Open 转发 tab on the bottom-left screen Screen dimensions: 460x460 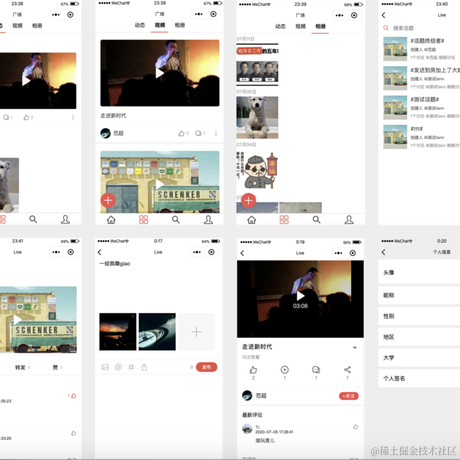pyautogui.click(x=22, y=367)
